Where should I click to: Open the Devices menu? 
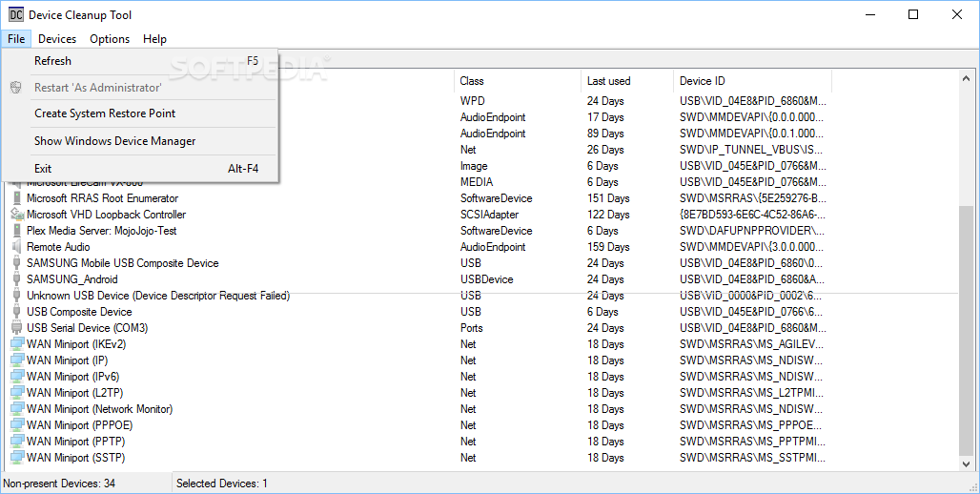pos(57,39)
